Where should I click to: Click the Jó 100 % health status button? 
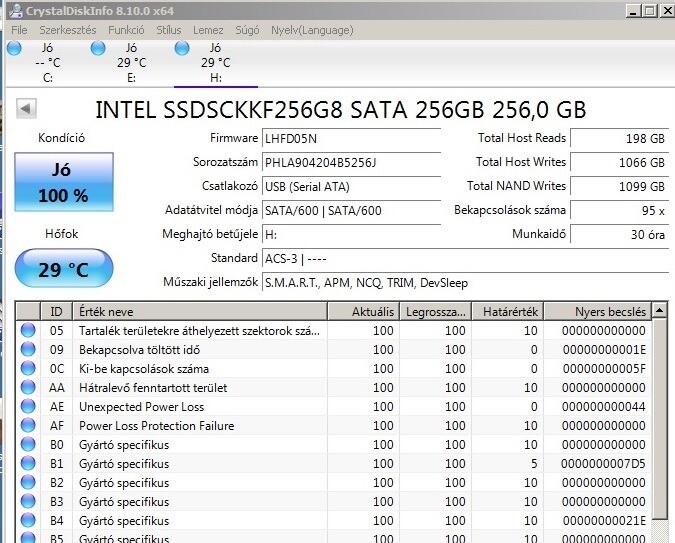62,183
